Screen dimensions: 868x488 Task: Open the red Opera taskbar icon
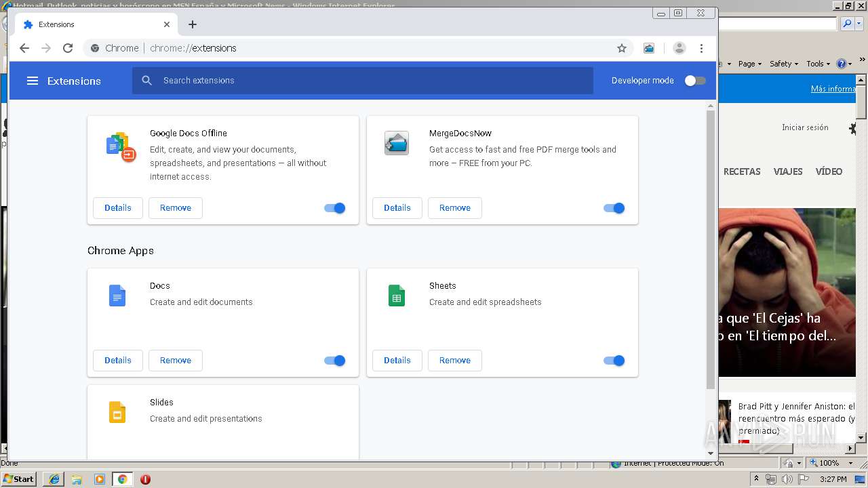[x=145, y=479]
